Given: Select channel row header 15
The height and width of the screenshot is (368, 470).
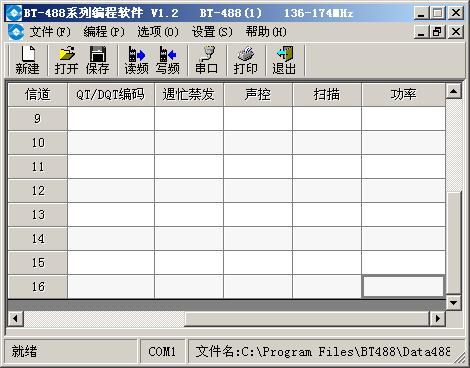Looking at the screenshot, I should 38,263.
